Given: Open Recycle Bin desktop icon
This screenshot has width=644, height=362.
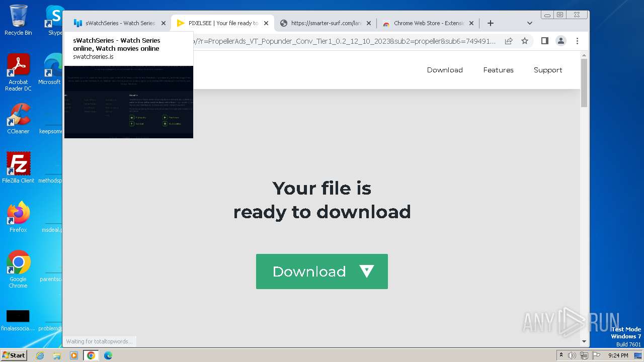Looking at the screenshot, I should [x=18, y=20].
